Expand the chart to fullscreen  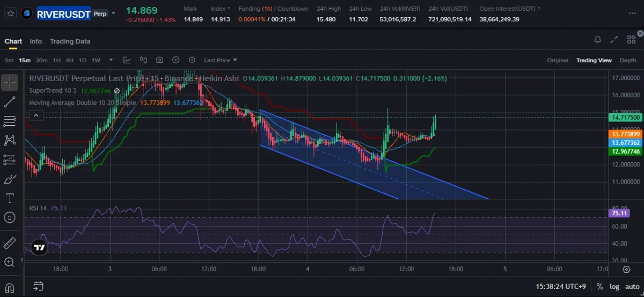pos(614,39)
